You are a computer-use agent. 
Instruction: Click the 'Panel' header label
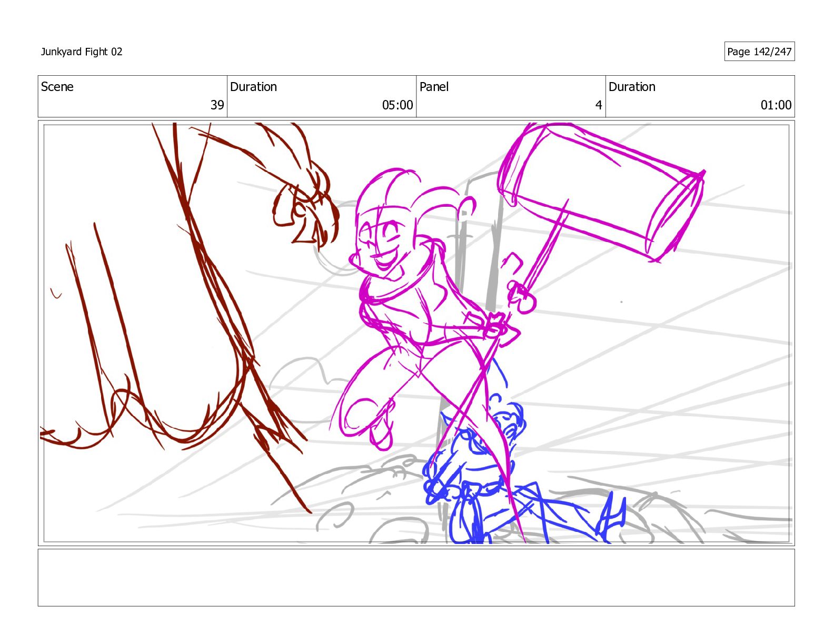tap(434, 87)
